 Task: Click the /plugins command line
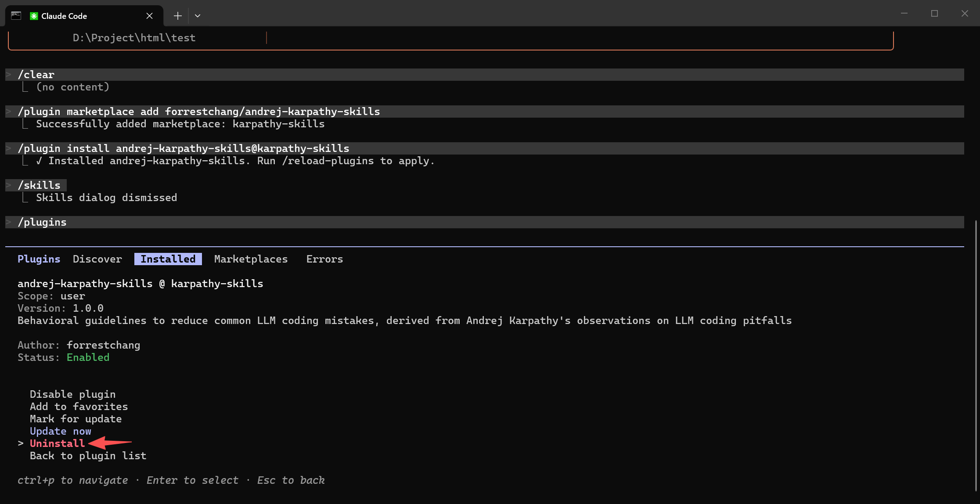coord(485,222)
